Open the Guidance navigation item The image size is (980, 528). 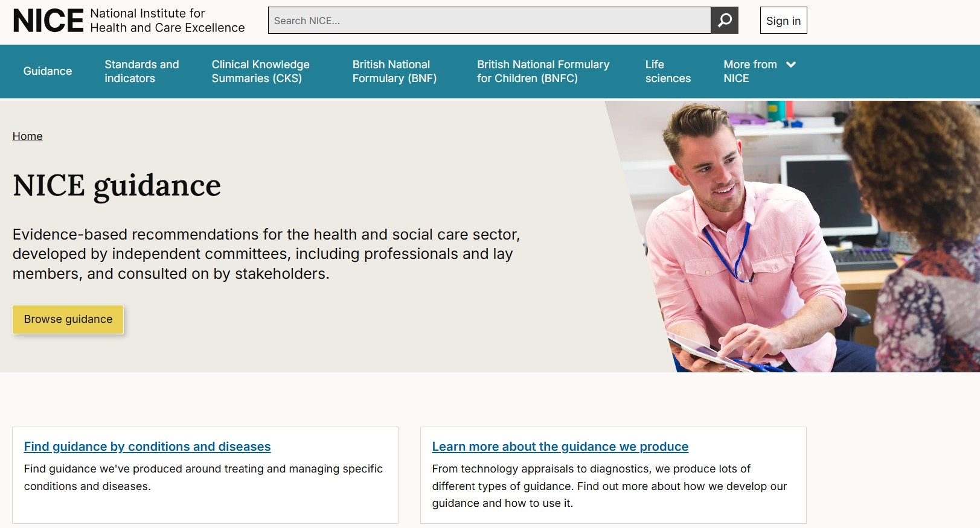click(48, 71)
